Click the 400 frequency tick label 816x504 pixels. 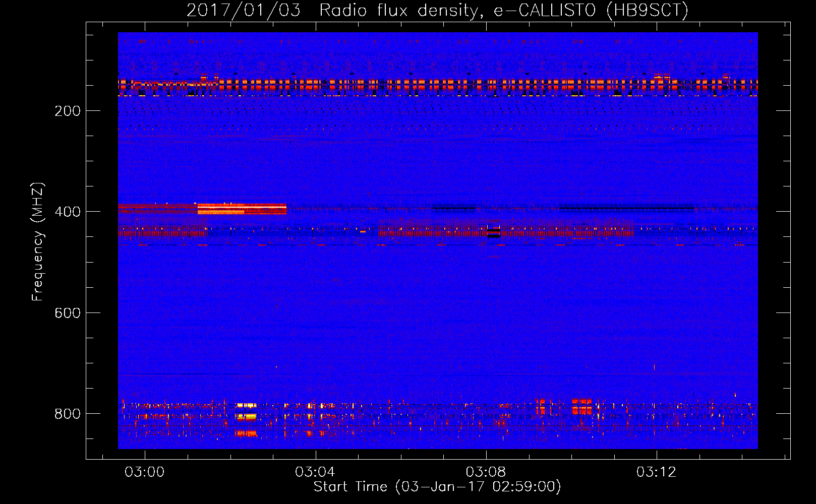pos(68,212)
